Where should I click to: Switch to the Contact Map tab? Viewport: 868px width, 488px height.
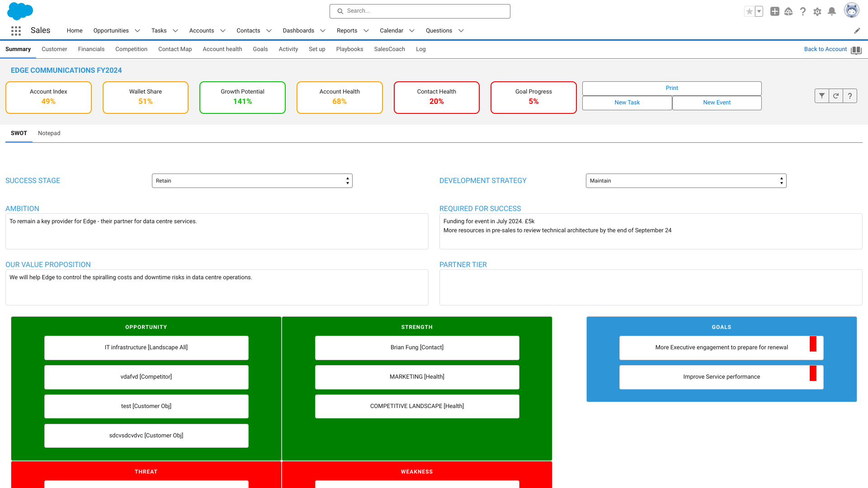pos(175,49)
